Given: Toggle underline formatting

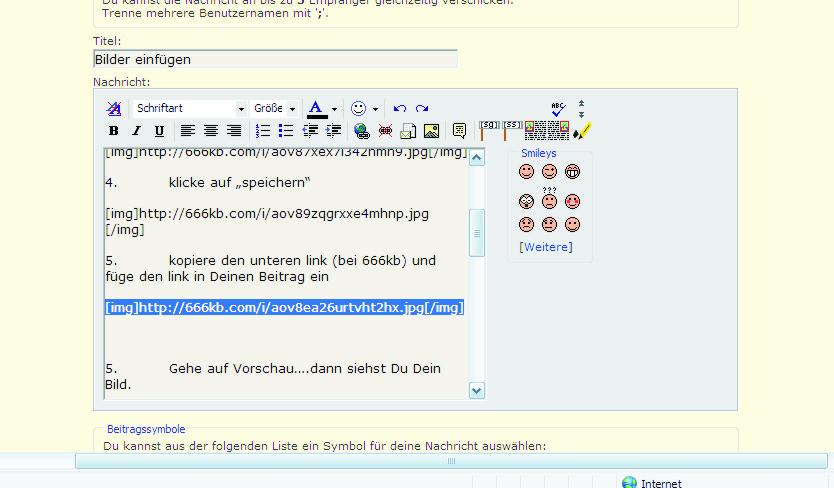Looking at the screenshot, I should pos(159,131).
